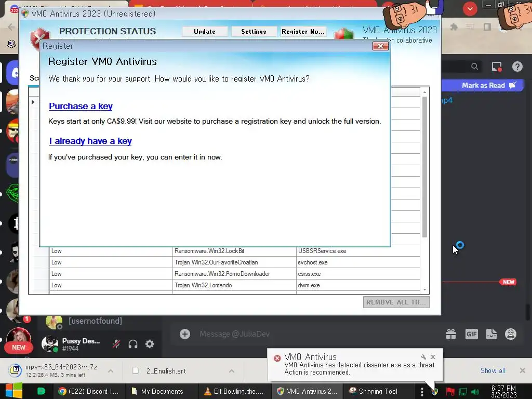
Task: Click the Message @JuliaDev input field
Action: click(305, 334)
